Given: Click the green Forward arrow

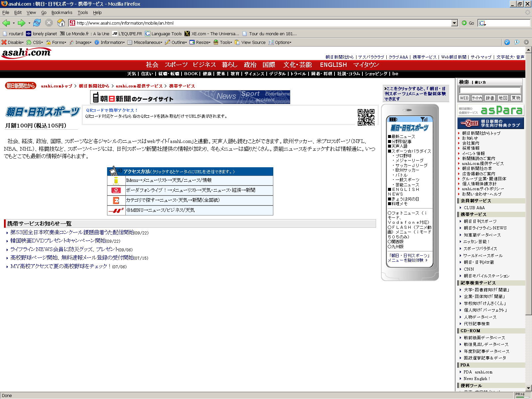Looking at the screenshot, I should [x=22, y=23].
